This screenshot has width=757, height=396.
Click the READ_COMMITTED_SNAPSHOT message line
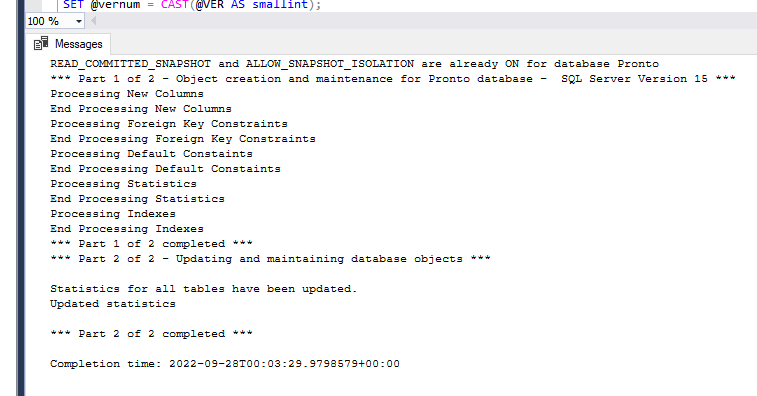(354, 64)
